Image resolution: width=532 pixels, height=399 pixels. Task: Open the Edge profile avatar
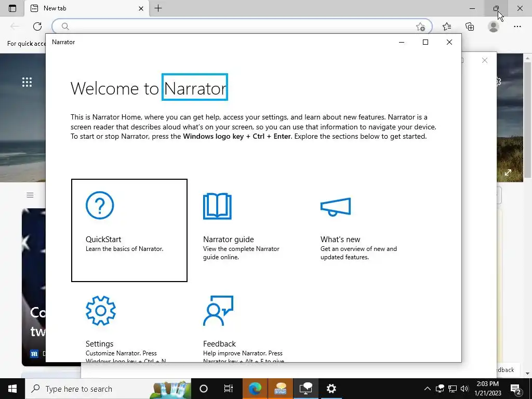pyautogui.click(x=494, y=26)
